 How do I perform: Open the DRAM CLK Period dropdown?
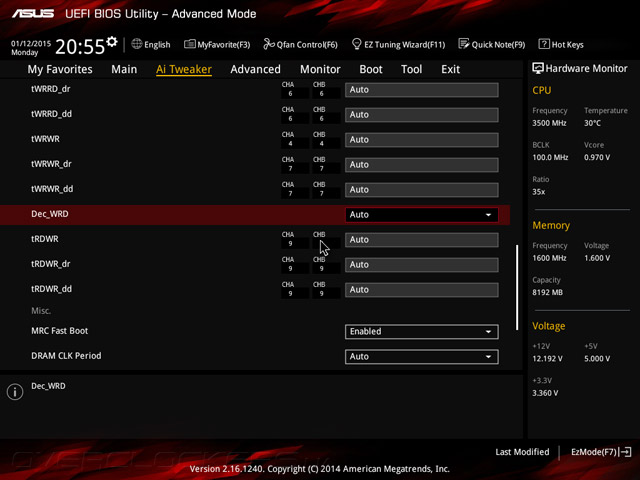point(422,356)
